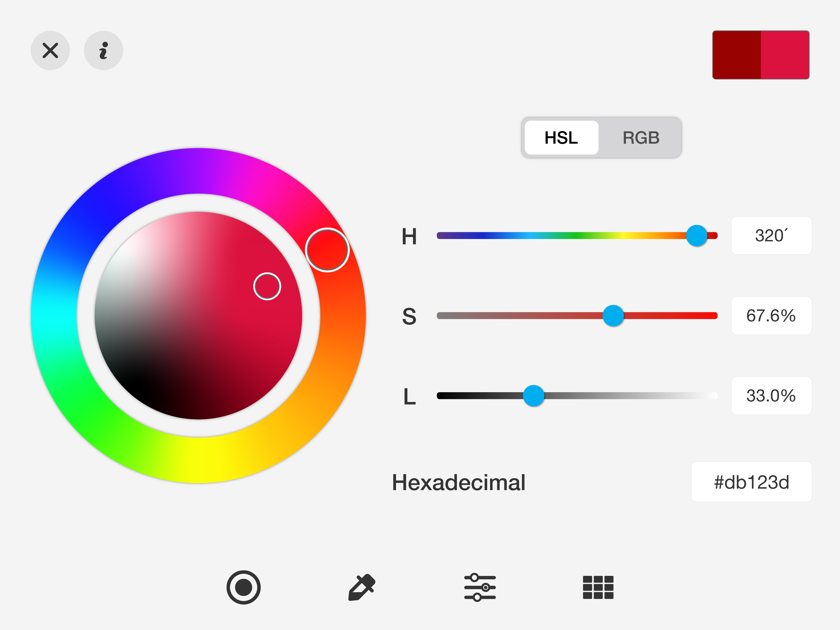Switch to RGB color mode
Screen dimensions: 840x630
pyautogui.click(x=641, y=138)
